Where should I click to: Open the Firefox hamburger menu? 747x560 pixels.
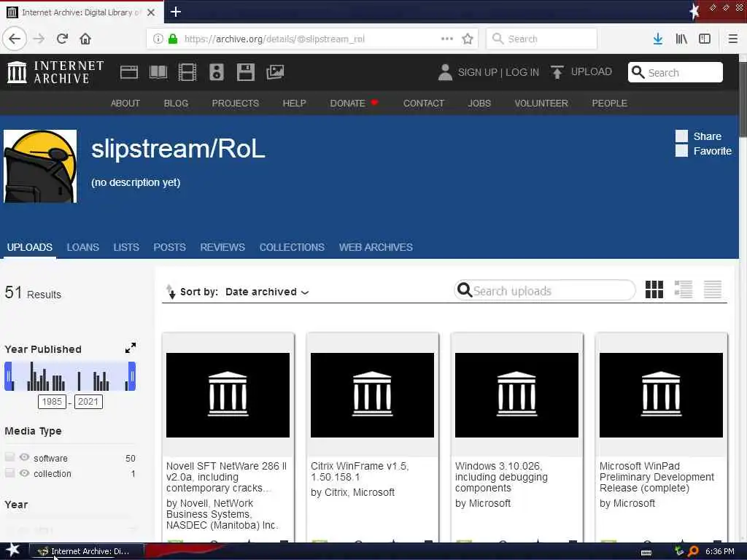732,39
